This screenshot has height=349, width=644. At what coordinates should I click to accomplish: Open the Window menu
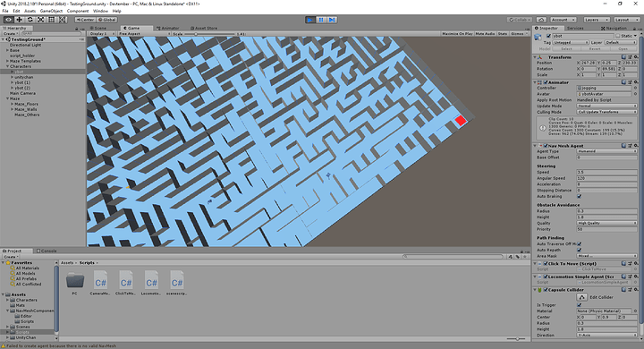click(x=100, y=11)
